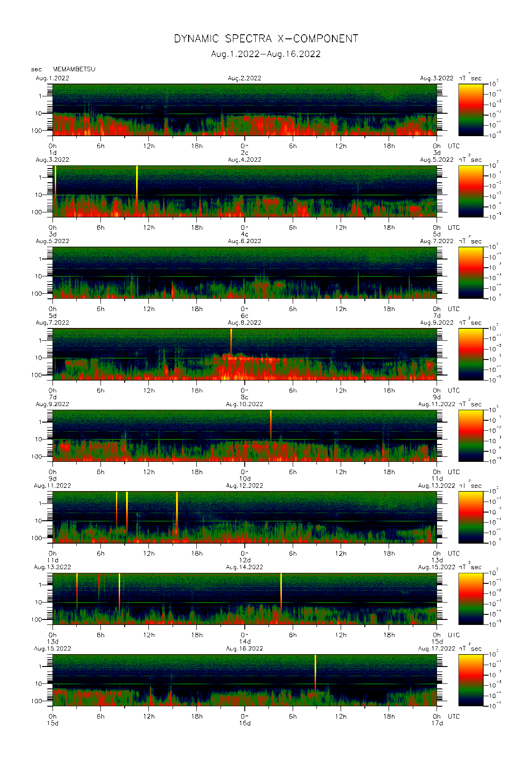Click the Aug.4.2022 date label

coord(245,159)
